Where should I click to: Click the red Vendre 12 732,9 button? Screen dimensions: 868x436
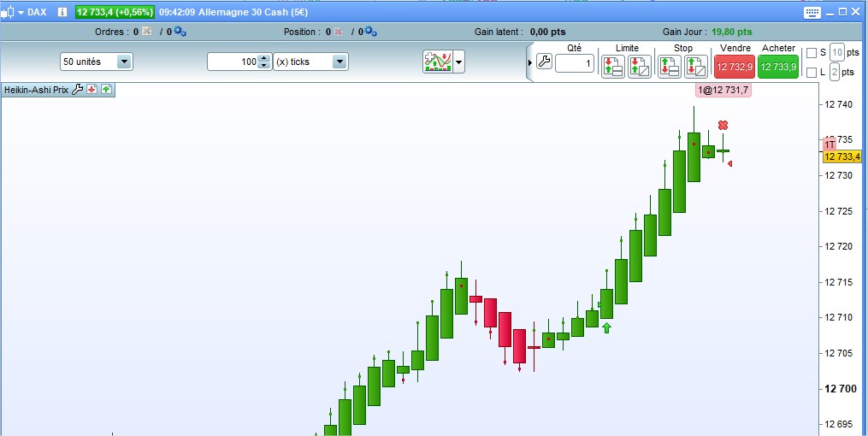(735, 67)
